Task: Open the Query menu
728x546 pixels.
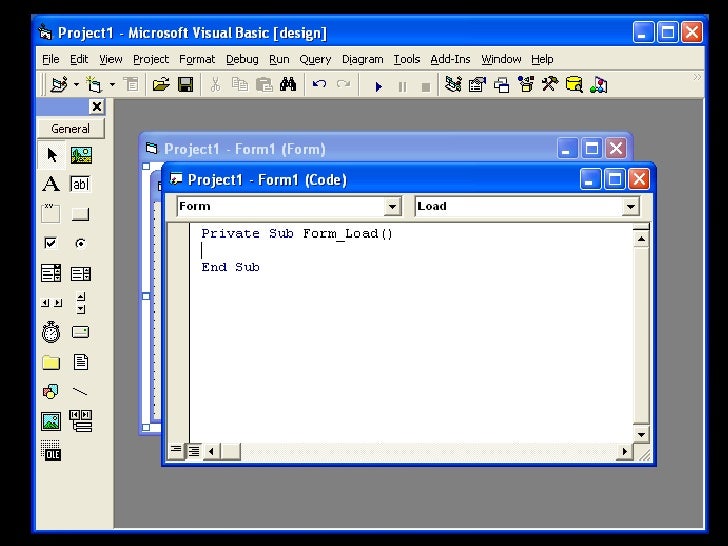Action: 315,59
